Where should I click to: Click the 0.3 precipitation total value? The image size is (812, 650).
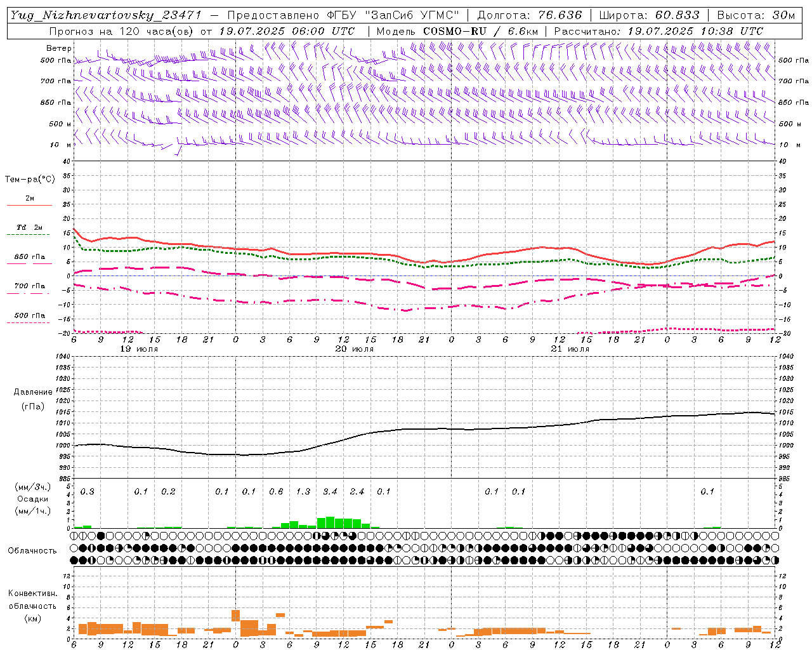pyautogui.click(x=88, y=492)
